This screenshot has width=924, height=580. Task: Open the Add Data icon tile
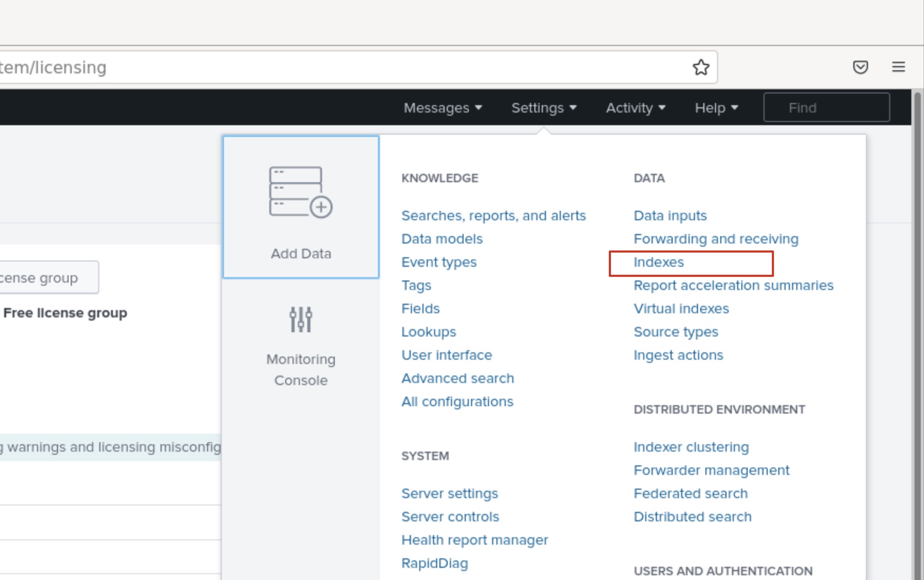point(301,207)
